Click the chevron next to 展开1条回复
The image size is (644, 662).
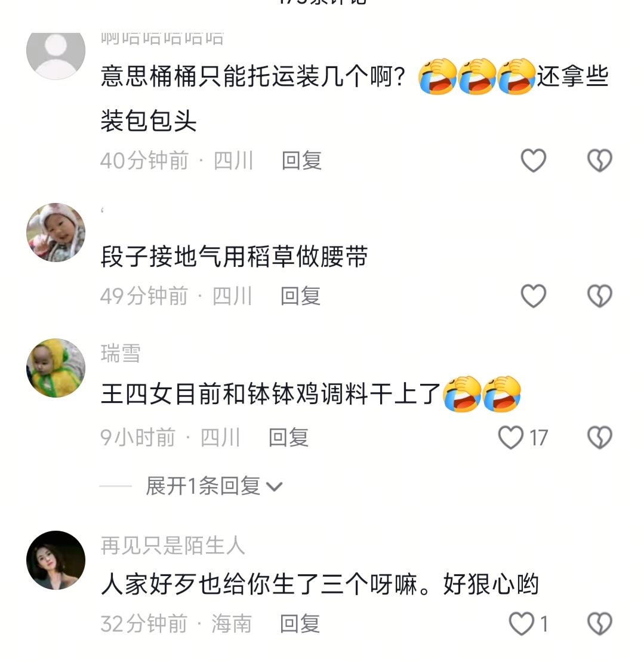coord(274,487)
